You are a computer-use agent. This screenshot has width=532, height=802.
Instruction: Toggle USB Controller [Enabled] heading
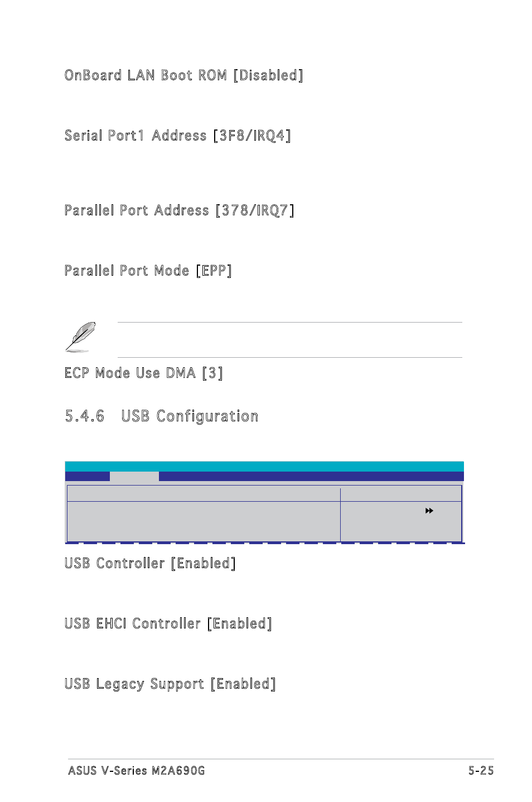150,563
